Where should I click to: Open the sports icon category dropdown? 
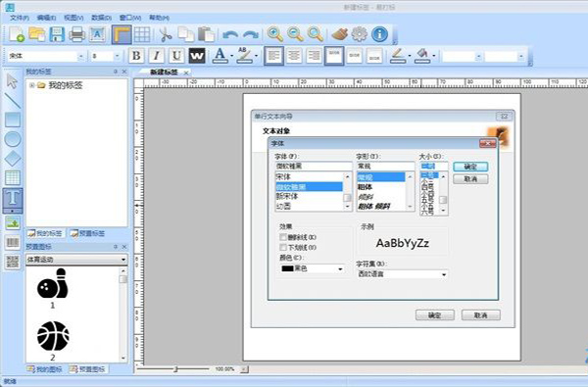click(x=76, y=260)
